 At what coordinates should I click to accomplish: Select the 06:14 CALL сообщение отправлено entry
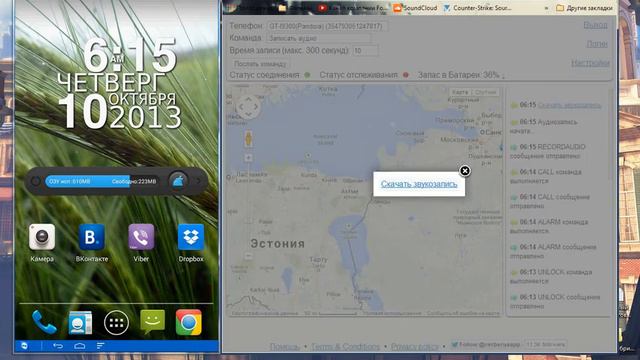coord(549,201)
